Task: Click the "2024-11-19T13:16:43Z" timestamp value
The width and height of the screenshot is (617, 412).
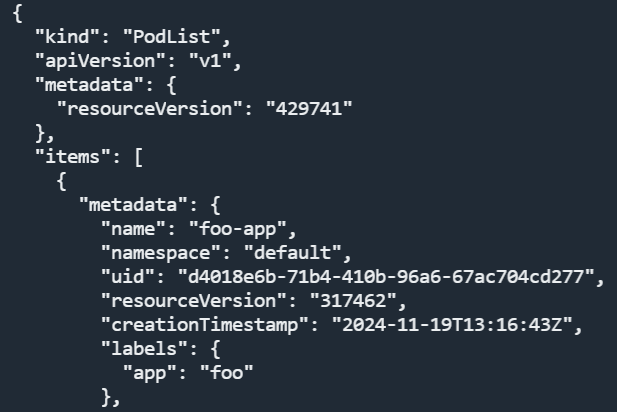Action: pyautogui.click(x=440, y=323)
